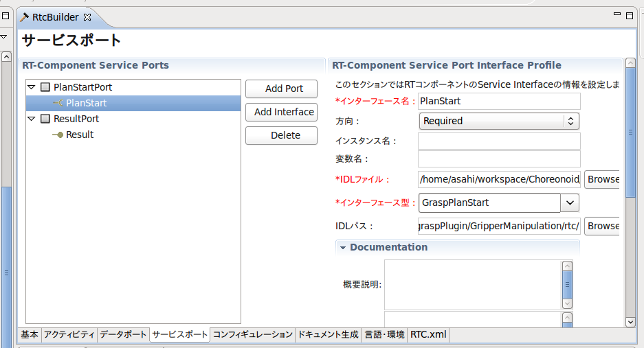Click the Delete button
This screenshot has height=348, width=644.
pyautogui.click(x=281, y=136)
